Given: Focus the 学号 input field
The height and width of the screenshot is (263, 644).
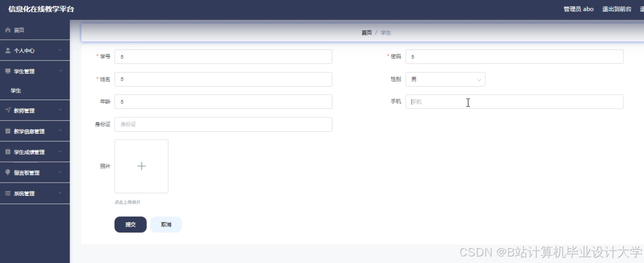Looking at the screenshot, I should pyautogui.click(x=224, y=57).
